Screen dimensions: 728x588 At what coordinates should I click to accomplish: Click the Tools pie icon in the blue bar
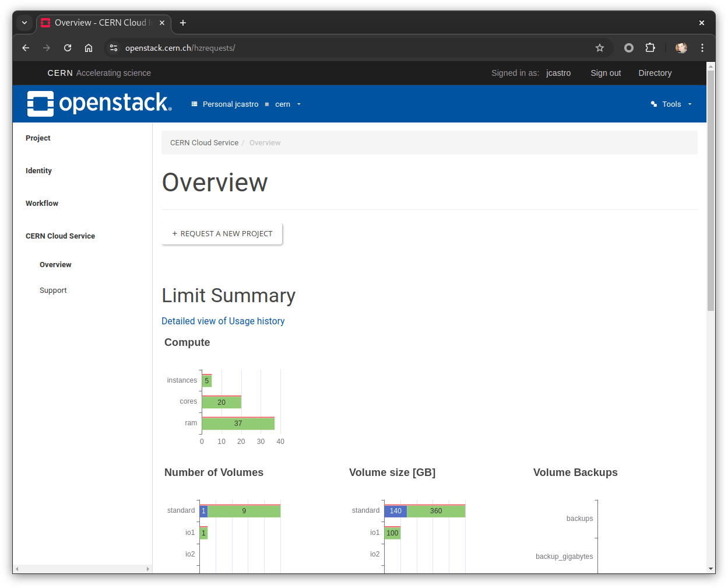(653, 104)
